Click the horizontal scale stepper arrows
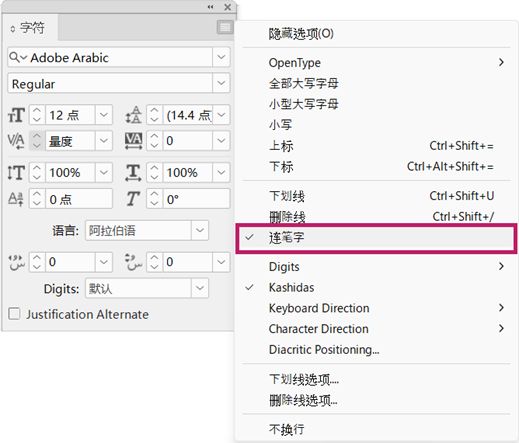 (154, 173)
